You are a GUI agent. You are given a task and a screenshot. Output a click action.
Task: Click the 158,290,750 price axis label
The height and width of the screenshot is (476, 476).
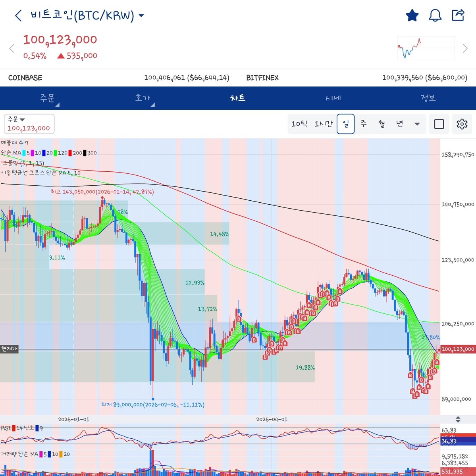coord(458,155)
